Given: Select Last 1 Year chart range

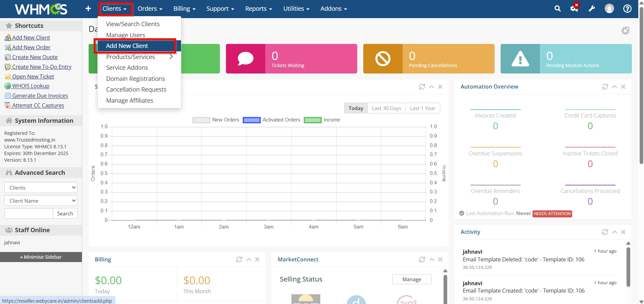Looking at the screenshot, I should point(423,108).
